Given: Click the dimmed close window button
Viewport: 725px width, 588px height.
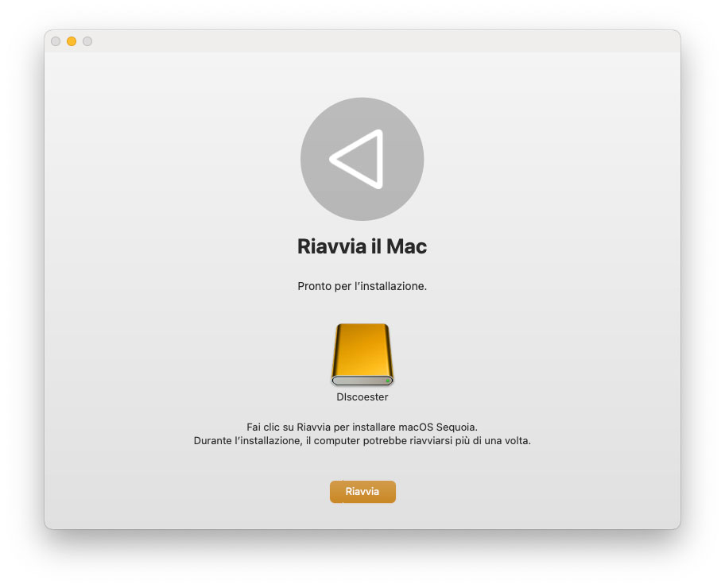Looking at the screenshot, I should point(56,41).
